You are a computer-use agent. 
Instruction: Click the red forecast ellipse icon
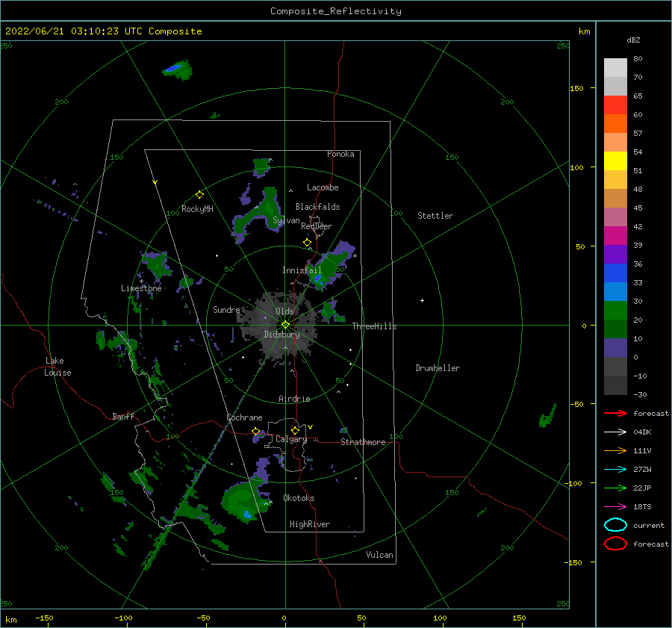click(615, 544)
